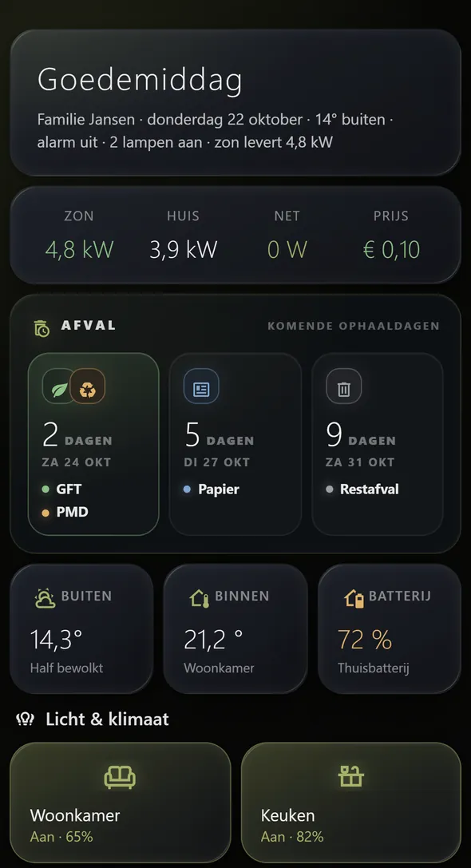Open the Zon 4,8 kW reading
The image size is (471, 868).
pyautogui.click(x=79, y=249)
